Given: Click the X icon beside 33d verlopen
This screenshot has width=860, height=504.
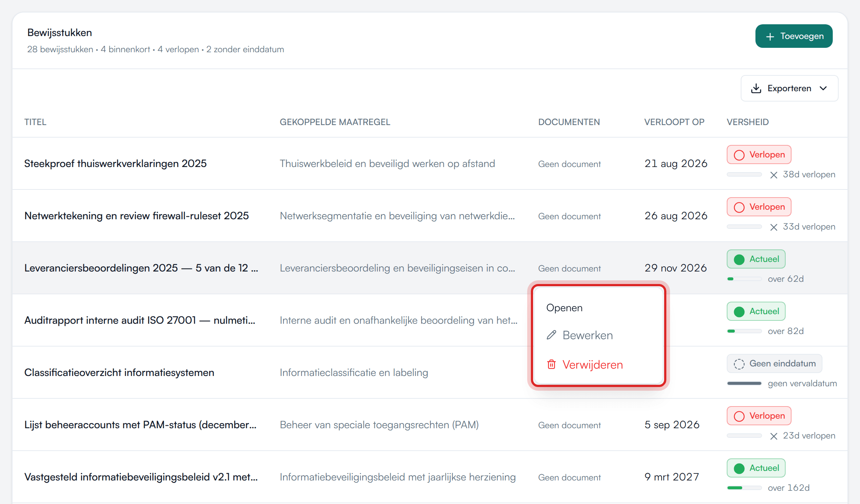Looking at the screenshot, I should tap(774, 227).
